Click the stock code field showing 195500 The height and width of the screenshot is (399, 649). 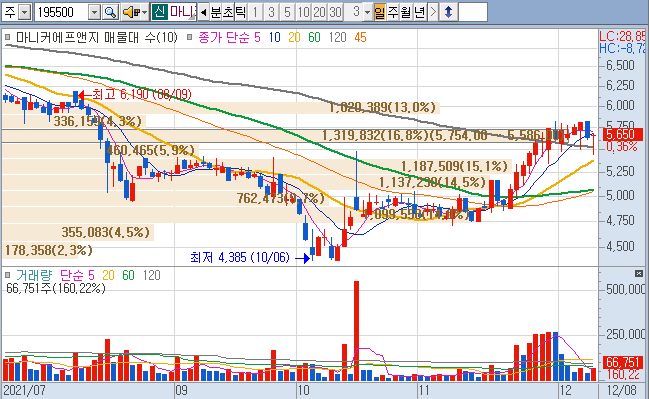coord(61,12)
